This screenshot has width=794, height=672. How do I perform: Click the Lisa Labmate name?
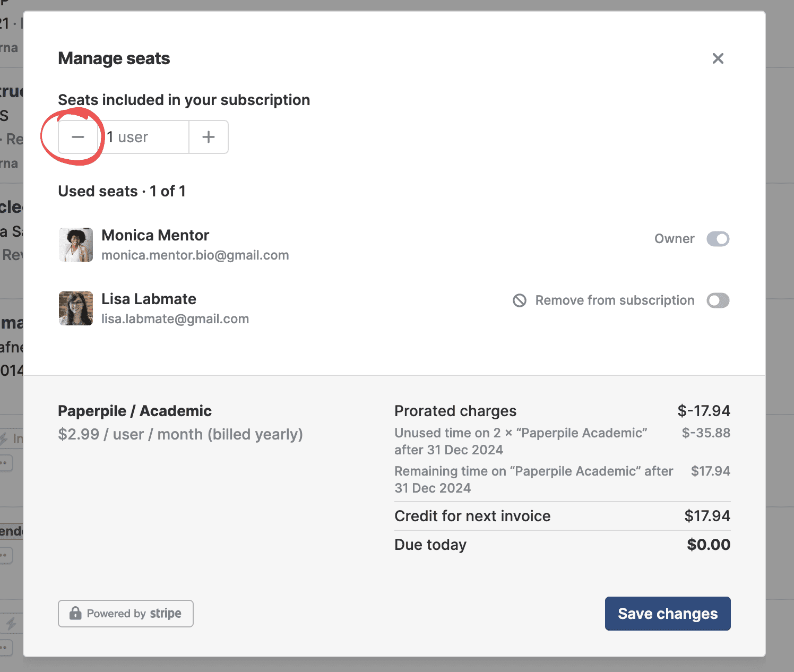[x=149, y=299]
